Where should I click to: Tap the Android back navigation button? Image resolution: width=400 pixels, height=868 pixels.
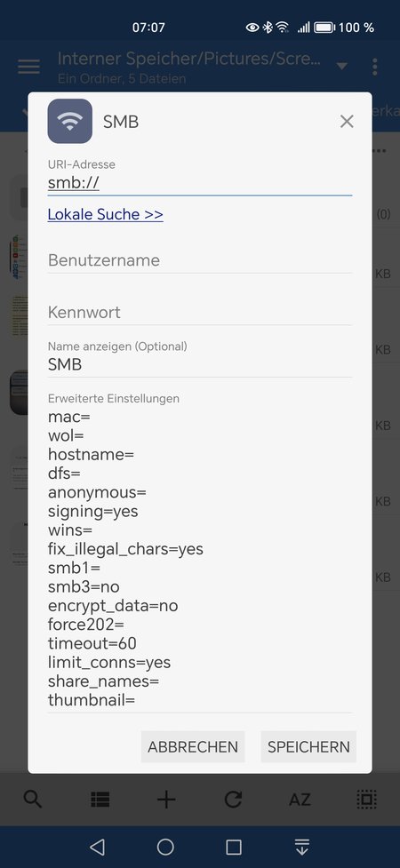click(x=97, y=847)
